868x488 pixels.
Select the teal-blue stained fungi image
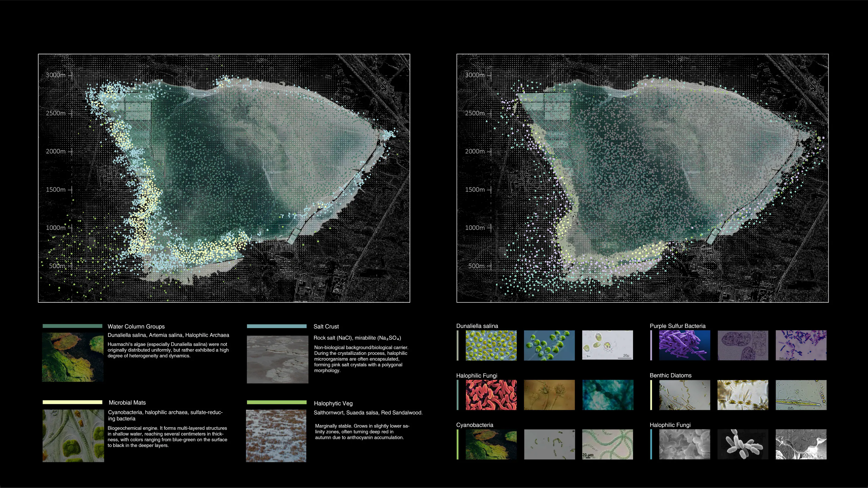(x=608, y=395)
